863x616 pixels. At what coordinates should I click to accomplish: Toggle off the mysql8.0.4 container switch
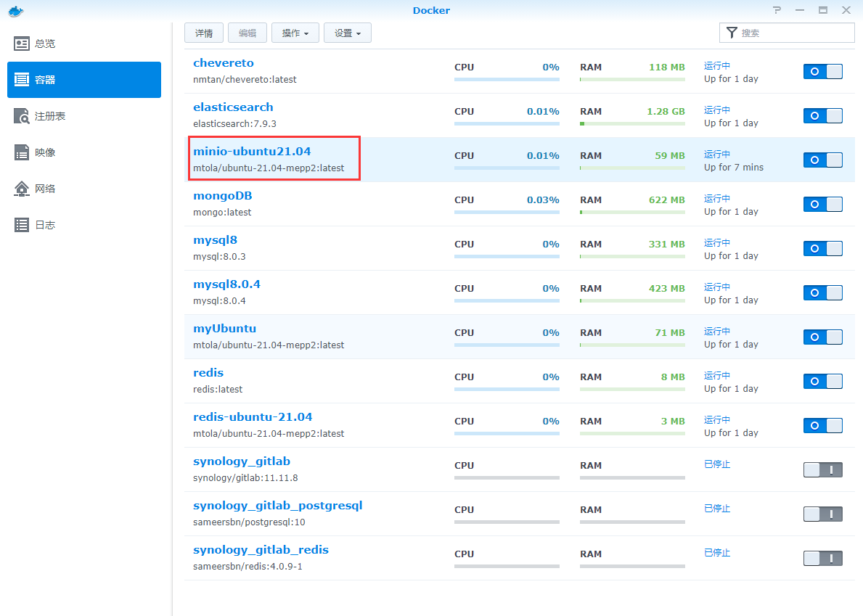(823, 292)
